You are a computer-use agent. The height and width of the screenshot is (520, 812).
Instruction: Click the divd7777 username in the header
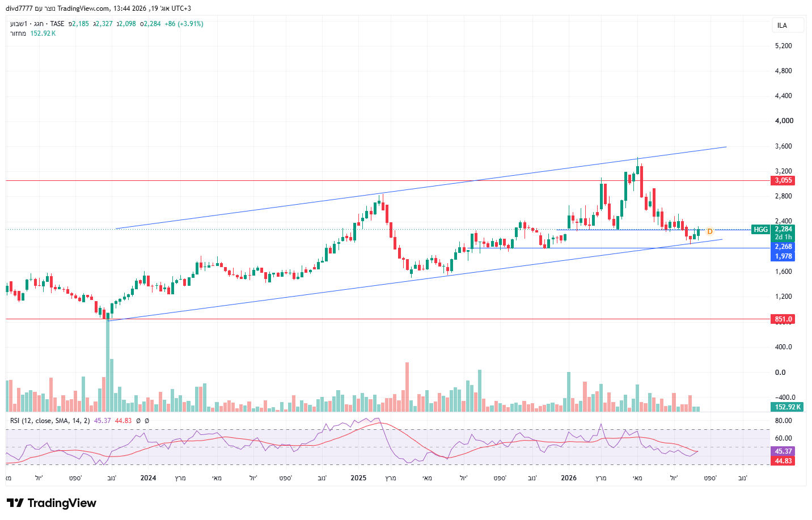(20, 9)
